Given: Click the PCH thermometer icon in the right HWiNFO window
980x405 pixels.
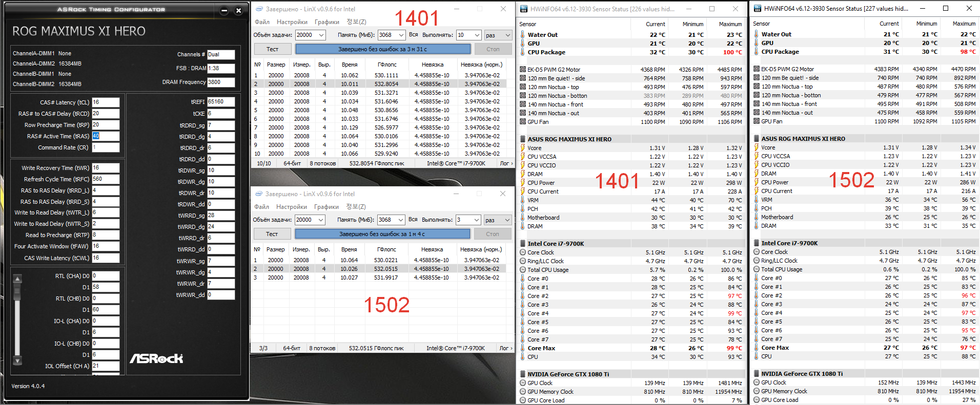Looking at the screenshot, I should click(x=756, y=208).
